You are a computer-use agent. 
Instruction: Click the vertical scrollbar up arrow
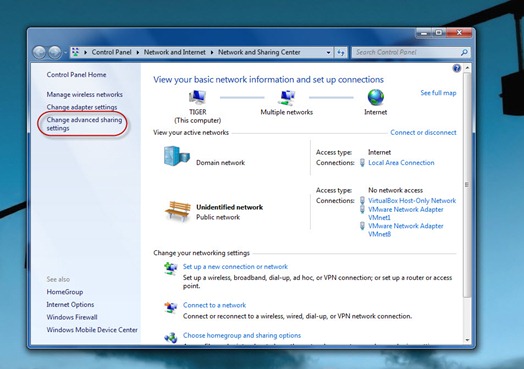(x=467, y=68)
